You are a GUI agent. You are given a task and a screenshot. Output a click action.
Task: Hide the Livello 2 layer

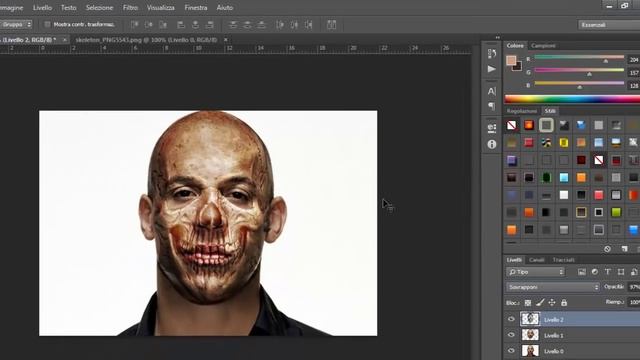pos(511,319)
